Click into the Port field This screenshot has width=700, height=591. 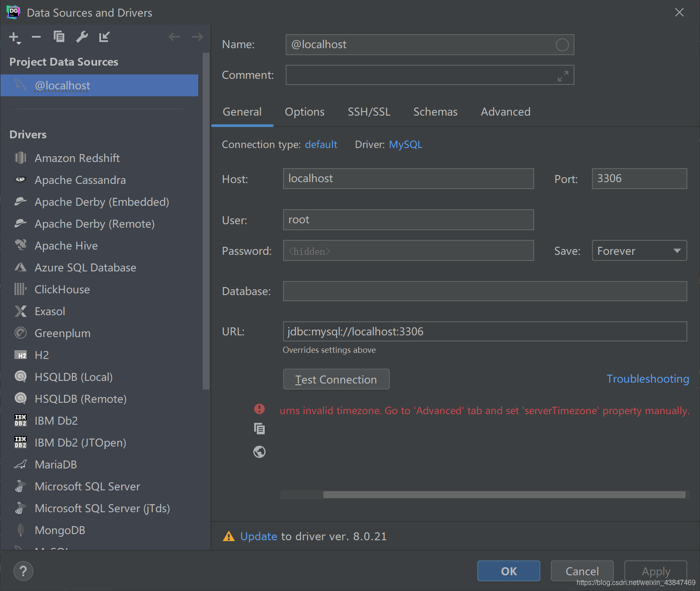[x=639, y=179]
